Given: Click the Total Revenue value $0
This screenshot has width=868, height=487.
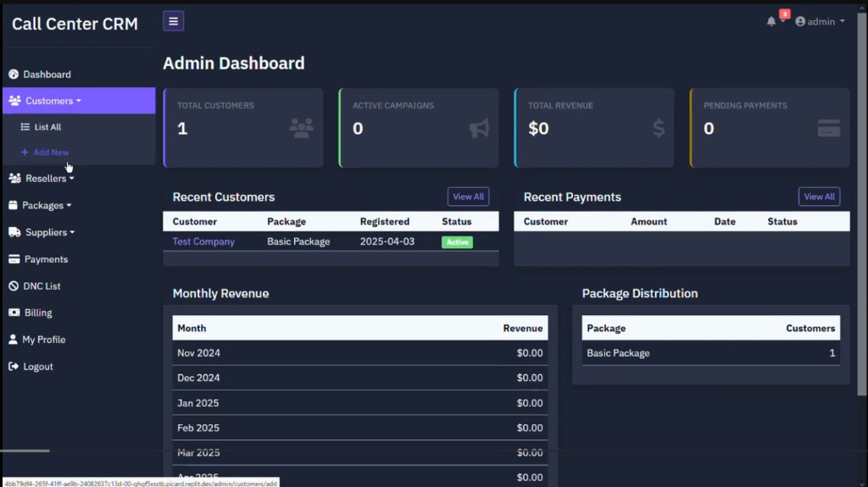Looking at the screenshot, I should point(538,129).
